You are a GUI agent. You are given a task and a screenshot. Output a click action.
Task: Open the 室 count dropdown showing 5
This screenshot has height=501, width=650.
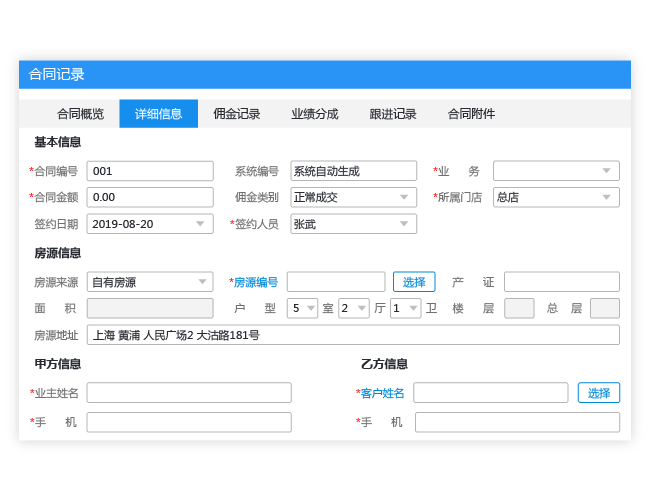click(x=303, y=308)
